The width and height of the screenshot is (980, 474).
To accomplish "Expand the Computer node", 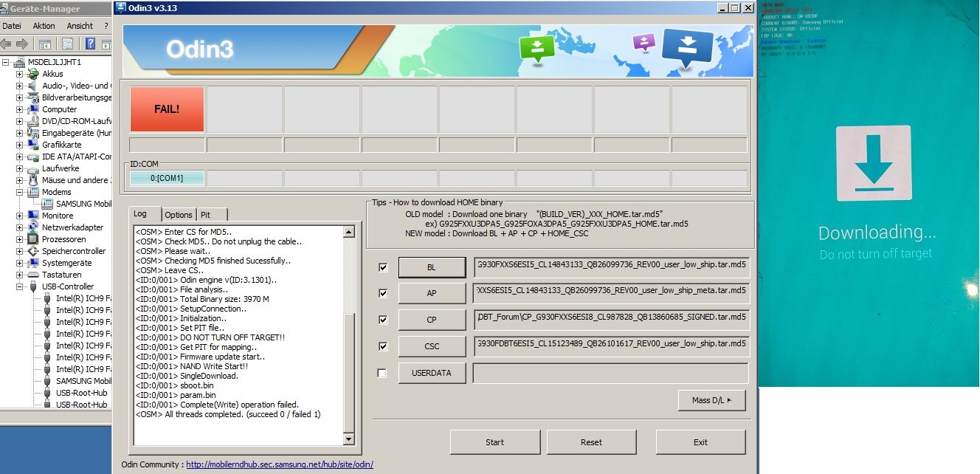I will click(x=20, y=110).
